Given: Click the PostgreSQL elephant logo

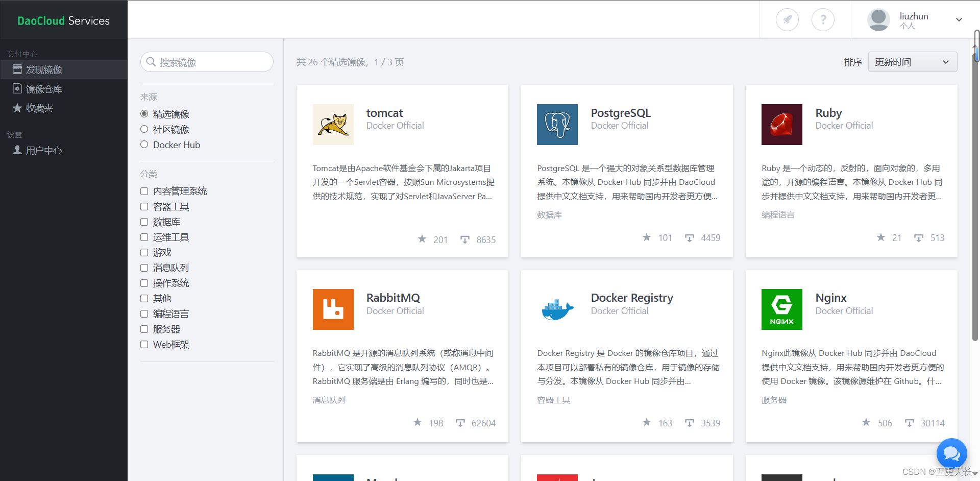Looking at the screenshot, I should (x=557, y=124).
